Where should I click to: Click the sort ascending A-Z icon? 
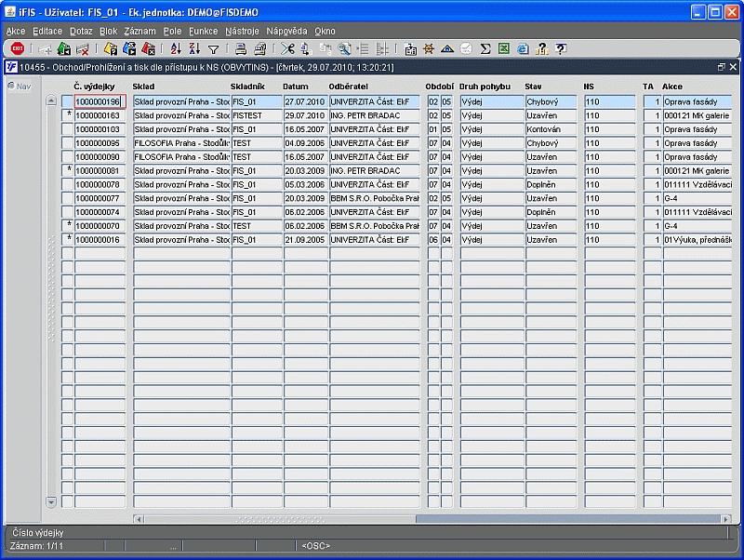[176, 48]
